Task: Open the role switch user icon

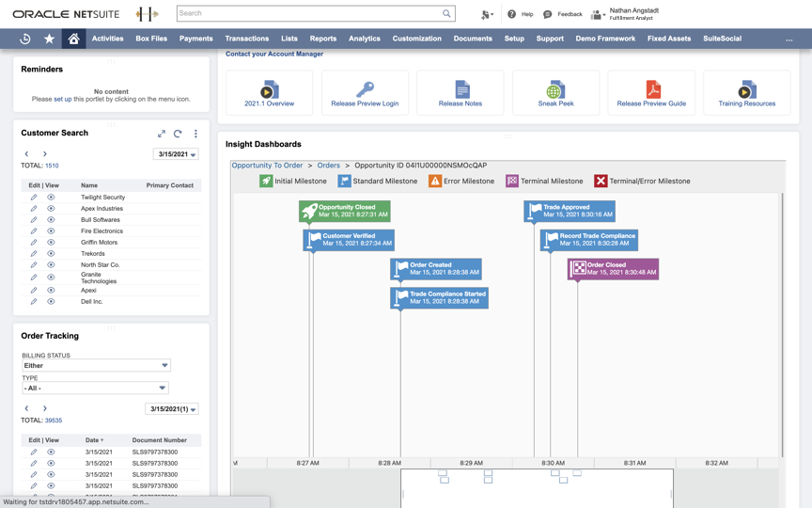Action: pyautogui.click(x=598, y=14)
